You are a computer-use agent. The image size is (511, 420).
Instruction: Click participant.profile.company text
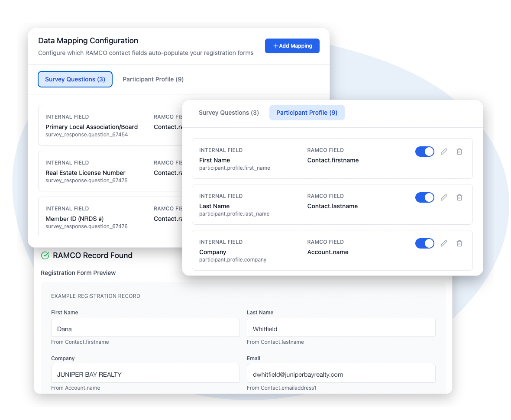[x=233, y=260]
